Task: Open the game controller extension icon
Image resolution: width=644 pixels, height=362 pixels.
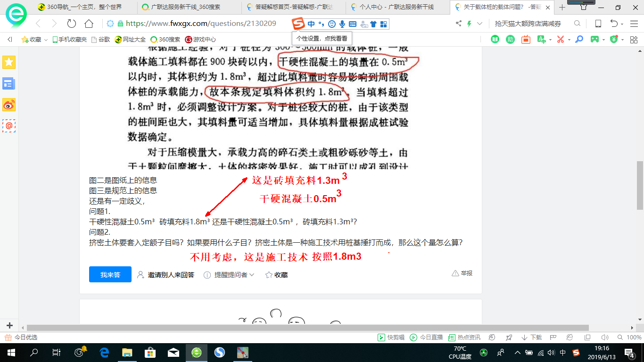Action: coord(595,40)
